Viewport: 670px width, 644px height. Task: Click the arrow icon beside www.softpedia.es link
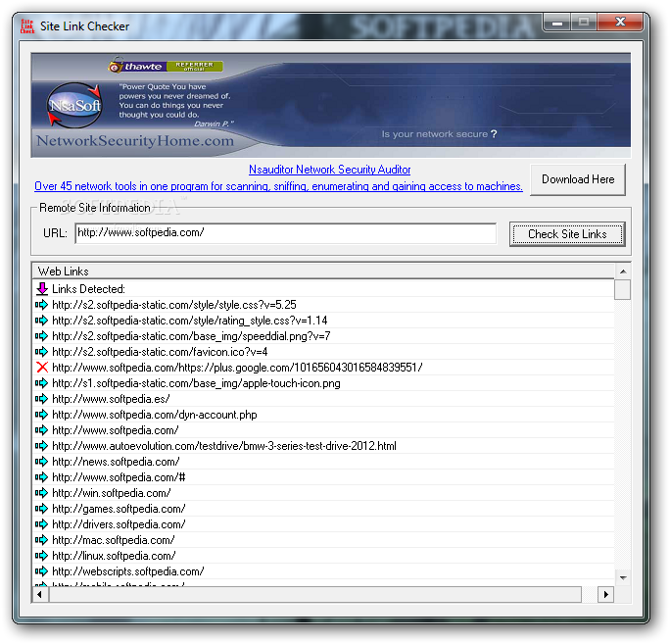coord(41,399)
